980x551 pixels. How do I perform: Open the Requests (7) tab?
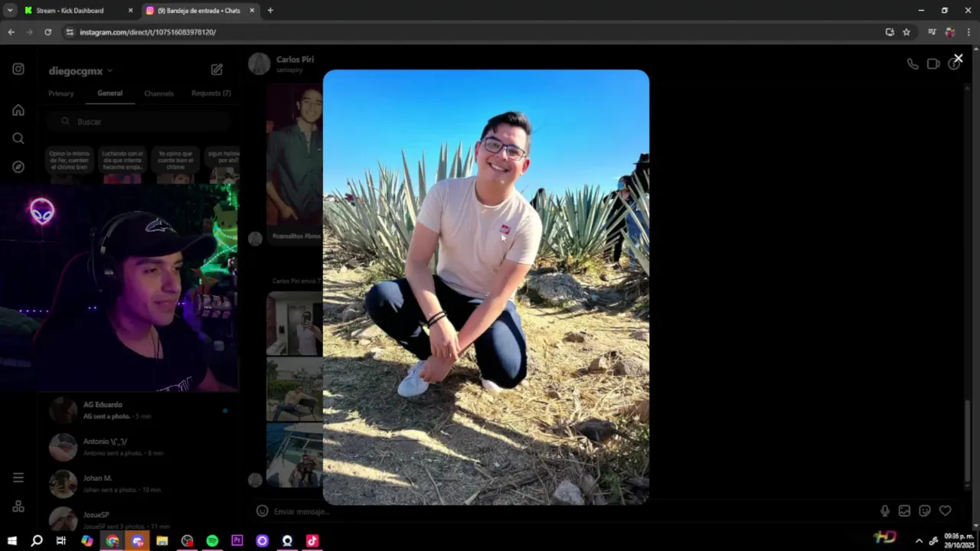[x=211, y=93]
